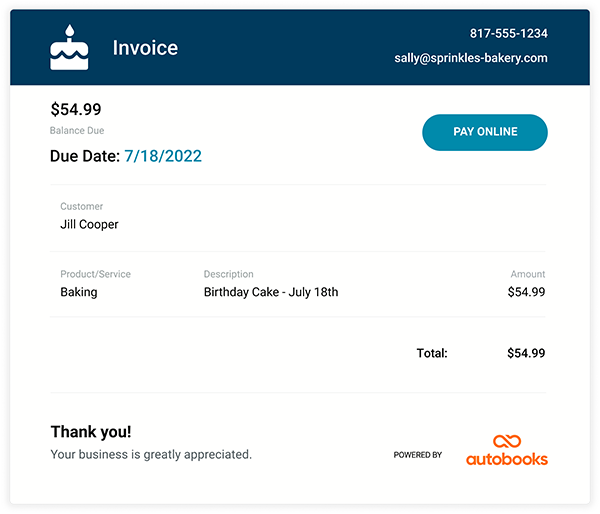Click the 817-555-1234 phone number

[x=509, y=33]
